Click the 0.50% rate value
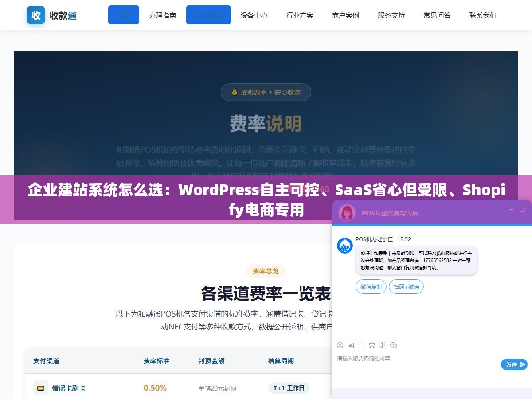The image size is (532, 399). coord(155,388)
